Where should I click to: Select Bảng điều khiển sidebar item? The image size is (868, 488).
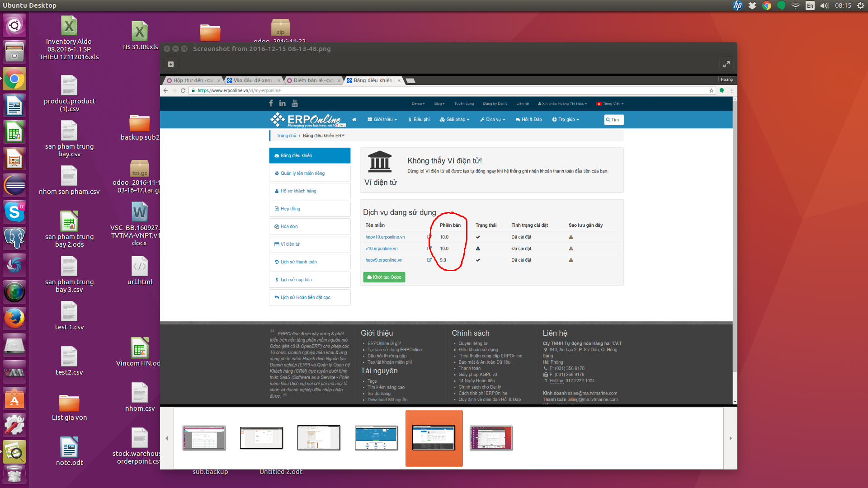(x=310, y=155)
